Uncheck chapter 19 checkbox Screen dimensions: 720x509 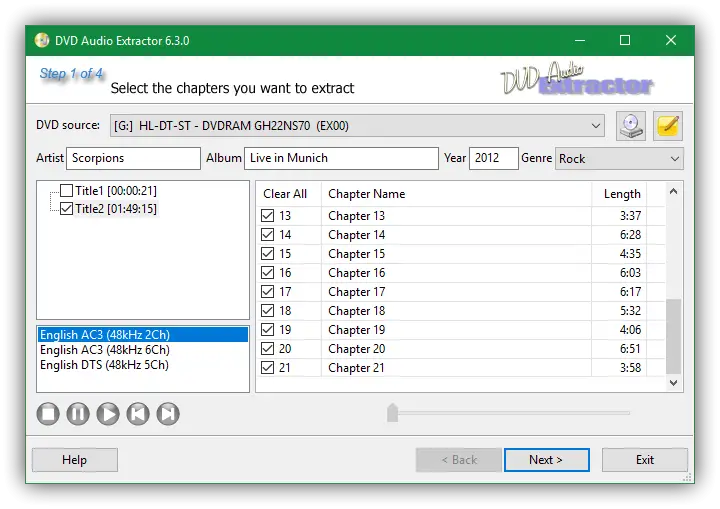[x=267, y=329]
